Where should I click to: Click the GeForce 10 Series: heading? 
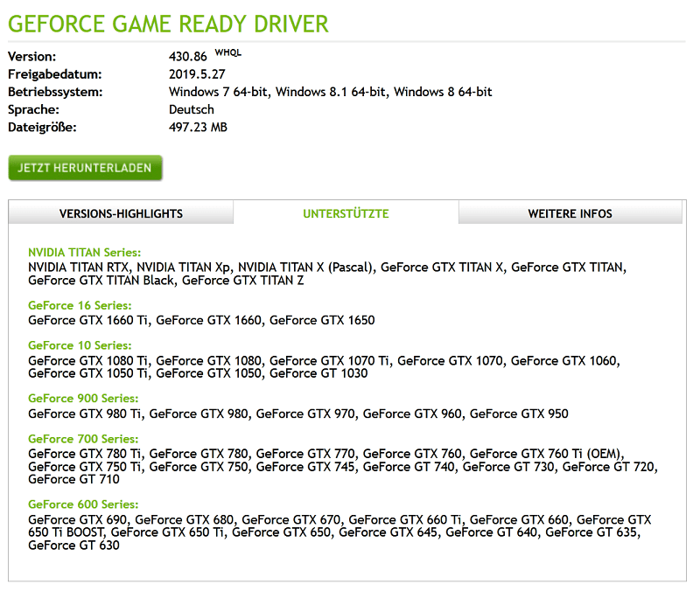(80, 345)
